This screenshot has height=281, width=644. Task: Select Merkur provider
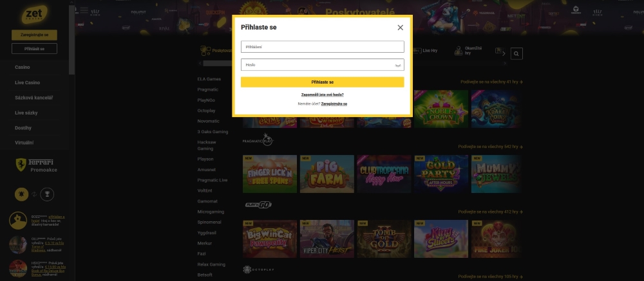[204, 243]
